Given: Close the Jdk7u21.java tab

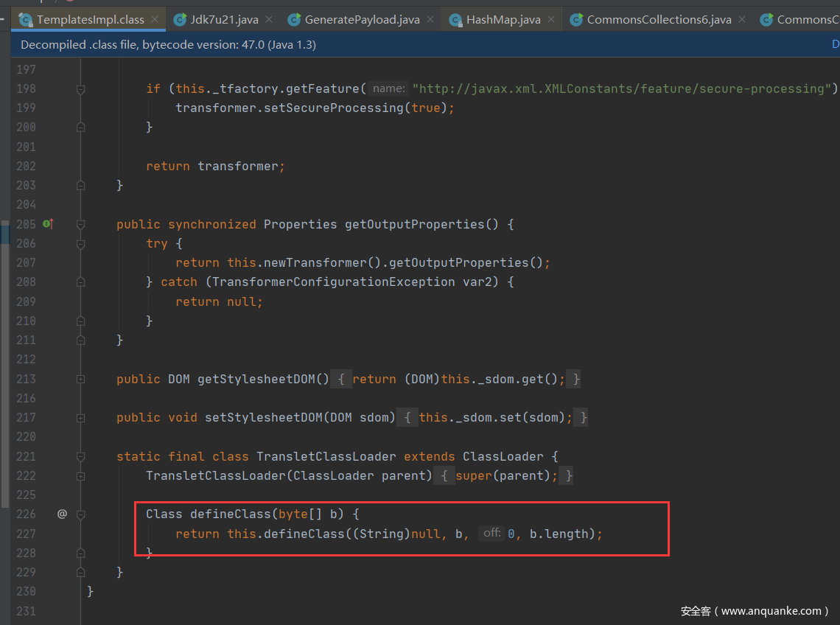Looking at the screenshot, I should coord(269,20).
